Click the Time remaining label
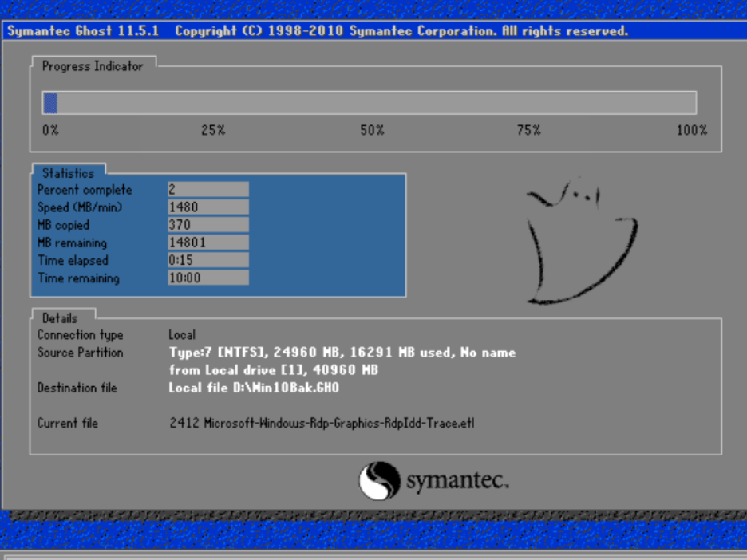The image size is (747, 560). pos(78,278)
